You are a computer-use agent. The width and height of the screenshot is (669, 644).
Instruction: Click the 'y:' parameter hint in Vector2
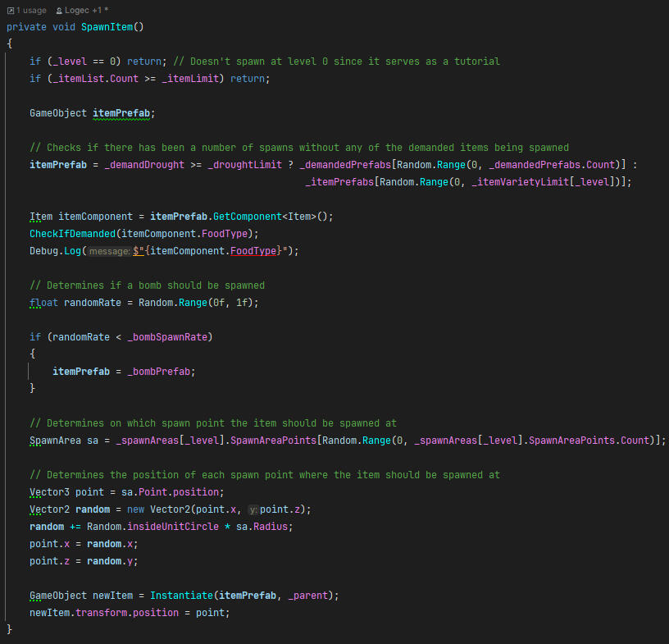253,509
